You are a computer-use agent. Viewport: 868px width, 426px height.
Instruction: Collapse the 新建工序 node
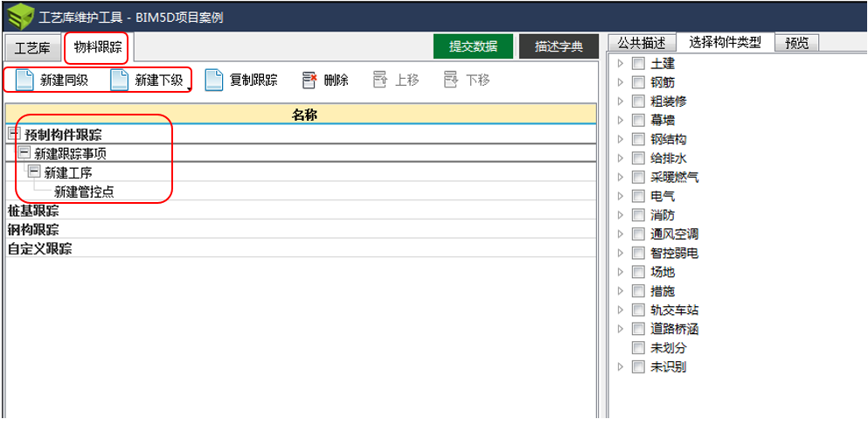coord(34,172)
